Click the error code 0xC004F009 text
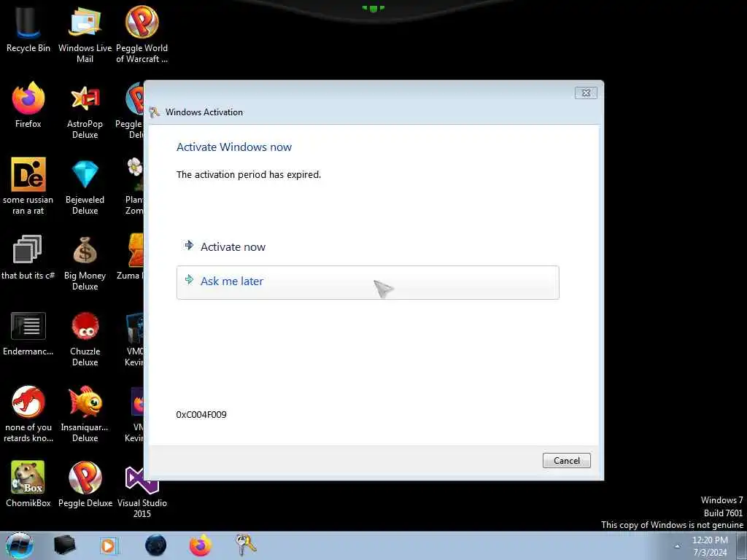Viewport: 747px width, 560px height. [201, 414]
